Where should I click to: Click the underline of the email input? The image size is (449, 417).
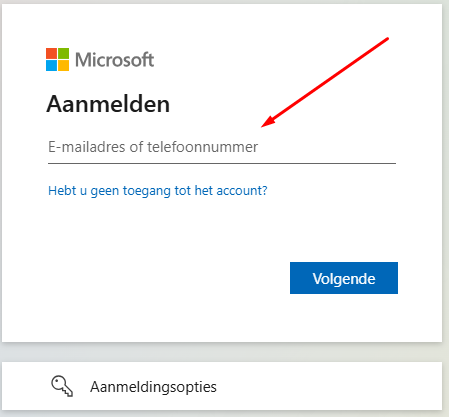[x=222, y=163]
